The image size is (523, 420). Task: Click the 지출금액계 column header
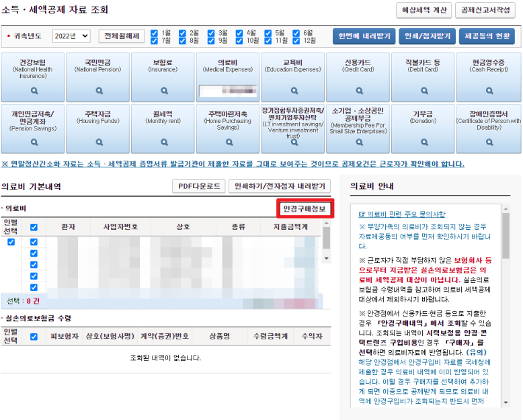pos(290,227)
